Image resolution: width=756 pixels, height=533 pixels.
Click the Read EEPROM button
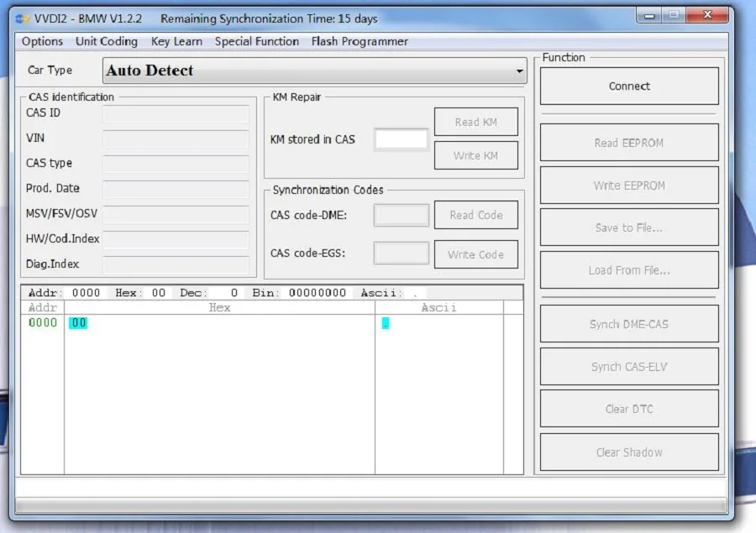629,143
